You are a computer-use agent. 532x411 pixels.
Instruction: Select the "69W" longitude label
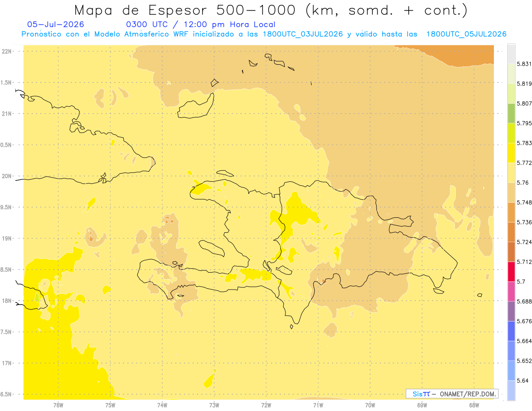422,405
